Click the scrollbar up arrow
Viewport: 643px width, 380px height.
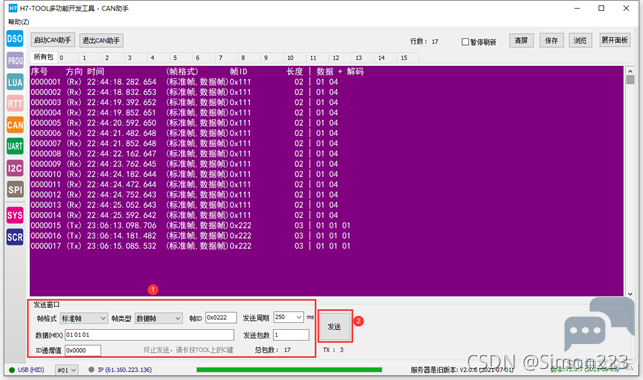pos(630,71)
